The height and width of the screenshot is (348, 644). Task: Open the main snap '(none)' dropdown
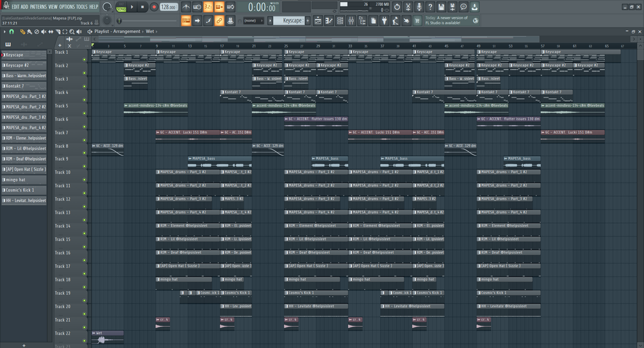coord(253,21)
